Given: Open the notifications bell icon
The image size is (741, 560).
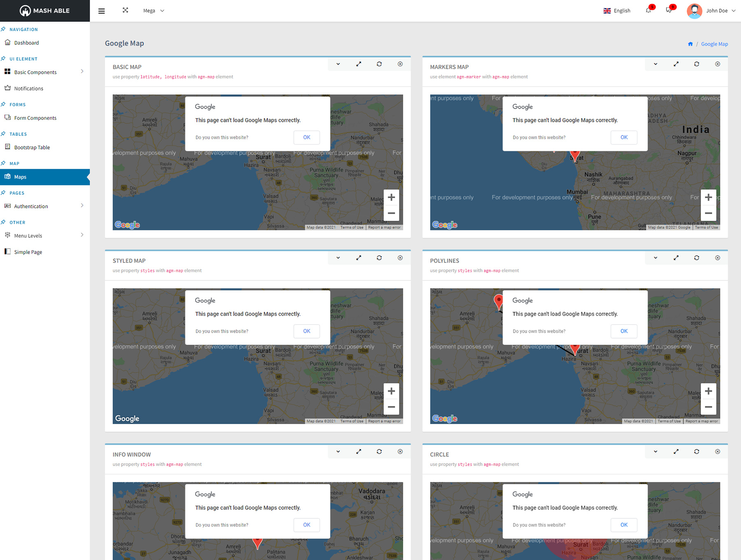Looking at the screenshot, I should point(649,10).
